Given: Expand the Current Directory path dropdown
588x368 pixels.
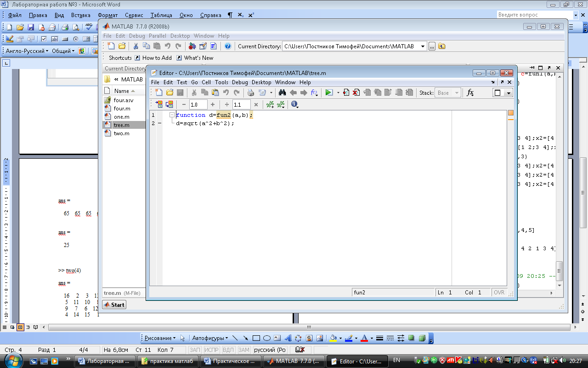Looking at the screenshot, I should (423, 46).
